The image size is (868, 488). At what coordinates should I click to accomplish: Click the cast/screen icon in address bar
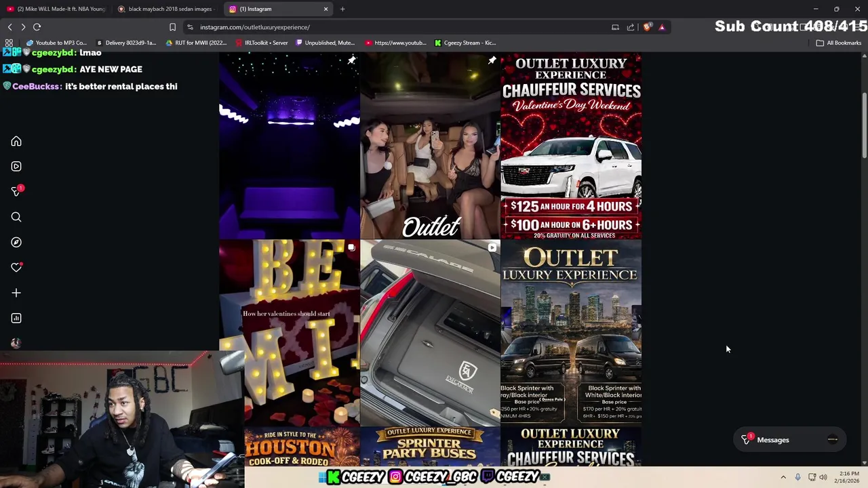[x=615, y=27]
